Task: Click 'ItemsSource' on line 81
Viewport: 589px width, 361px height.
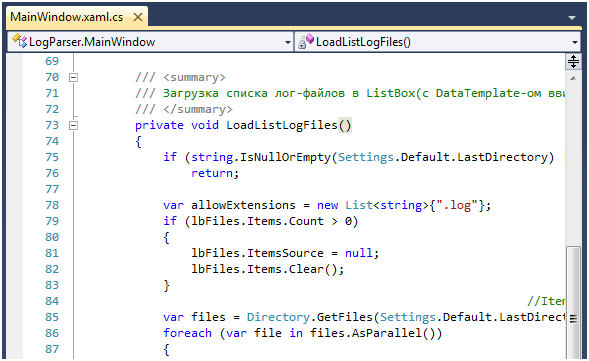Action: pyautogui.click(x=285, y=253)
